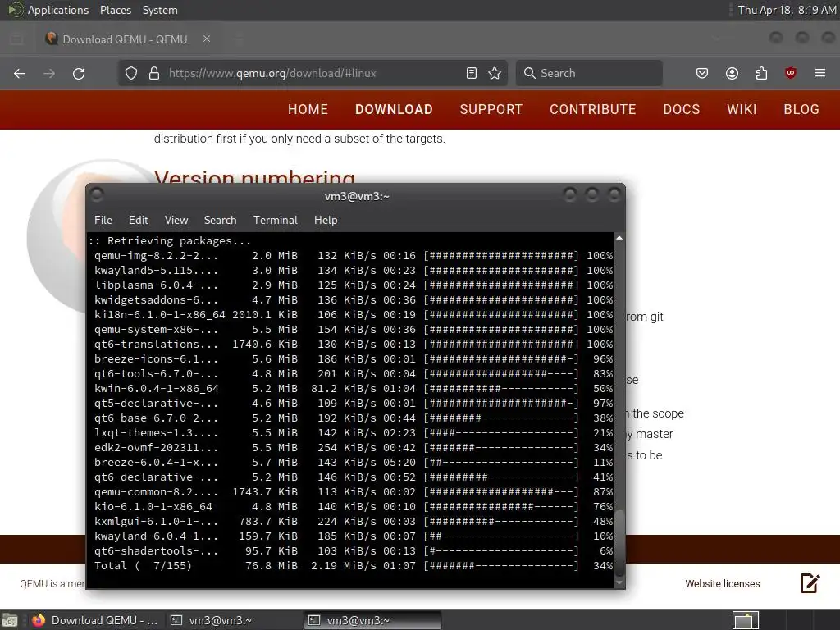The image size is (840, 630).
Task: Open the Firefox account icon
Action: tap(732, 73)
